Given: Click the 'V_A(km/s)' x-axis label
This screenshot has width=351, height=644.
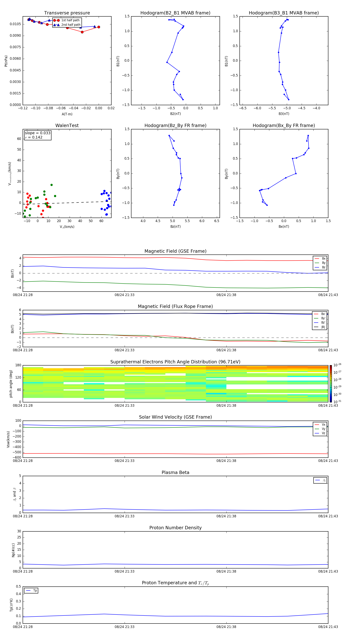Looking at the screenshot, I should (x=67, y=227).
